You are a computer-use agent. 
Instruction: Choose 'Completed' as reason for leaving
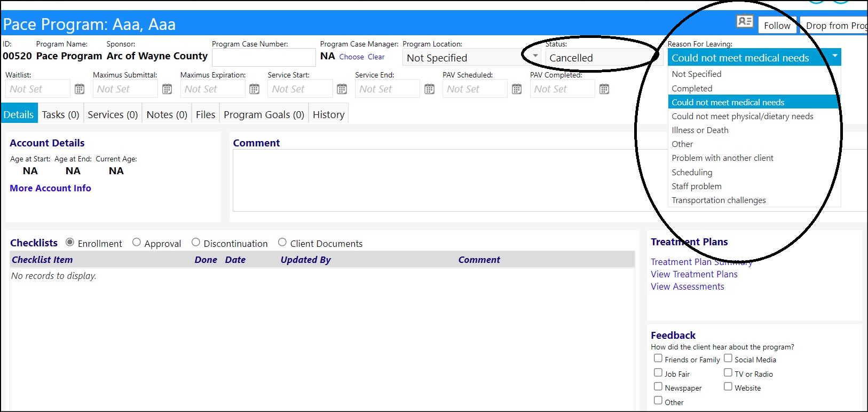754,88
